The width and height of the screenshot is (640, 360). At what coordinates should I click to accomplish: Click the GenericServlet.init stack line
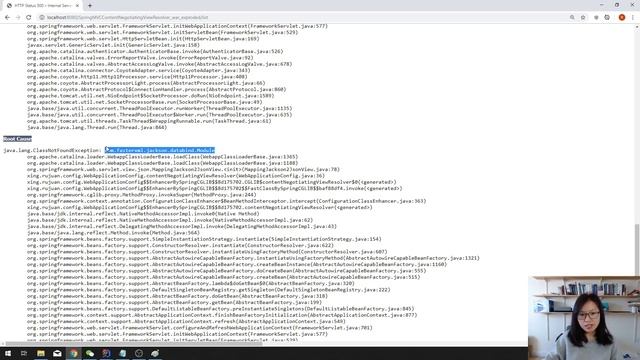(x=113, y=45)
